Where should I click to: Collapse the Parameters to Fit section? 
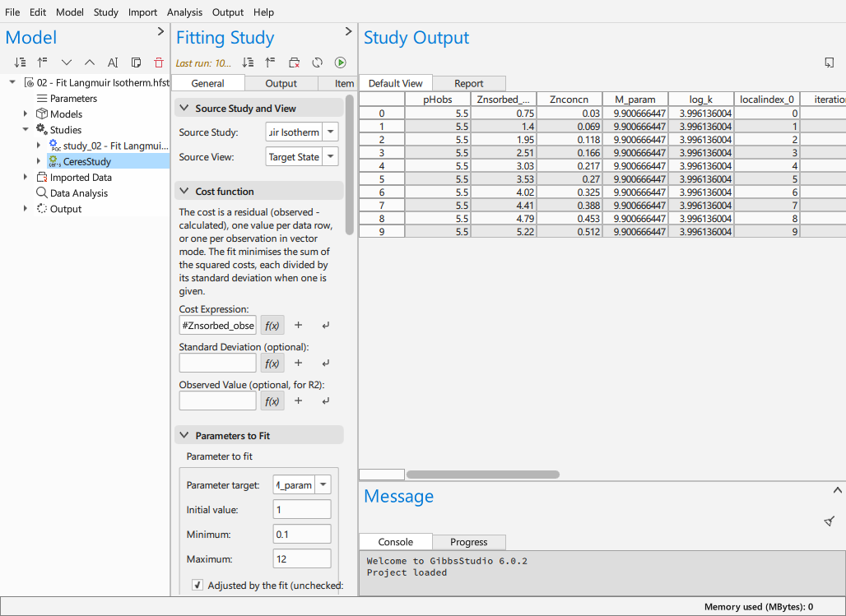[184, 435]
